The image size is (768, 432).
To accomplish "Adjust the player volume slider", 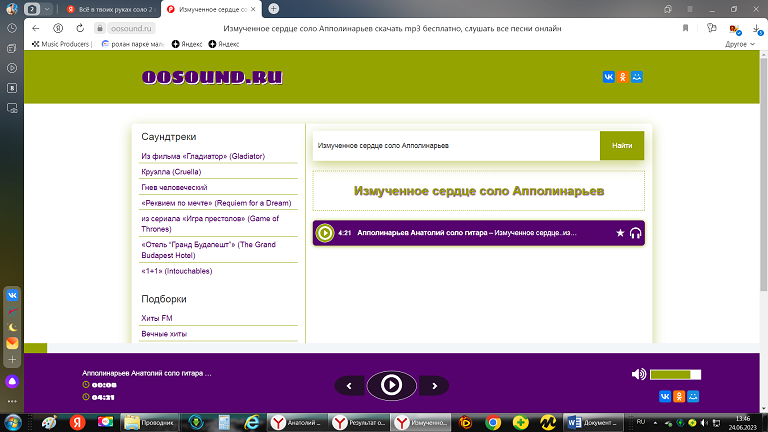I will pos(675,375).
